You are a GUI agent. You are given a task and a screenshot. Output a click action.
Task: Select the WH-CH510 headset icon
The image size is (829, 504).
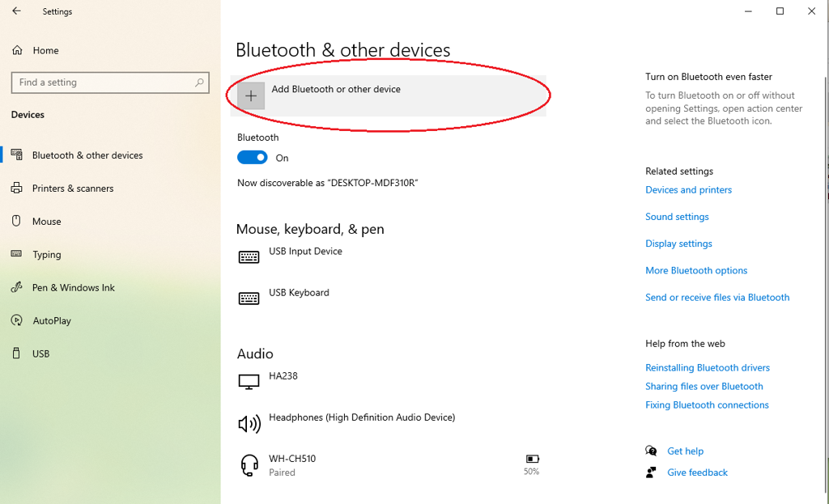pyautogui.click(x=249, y=465)
